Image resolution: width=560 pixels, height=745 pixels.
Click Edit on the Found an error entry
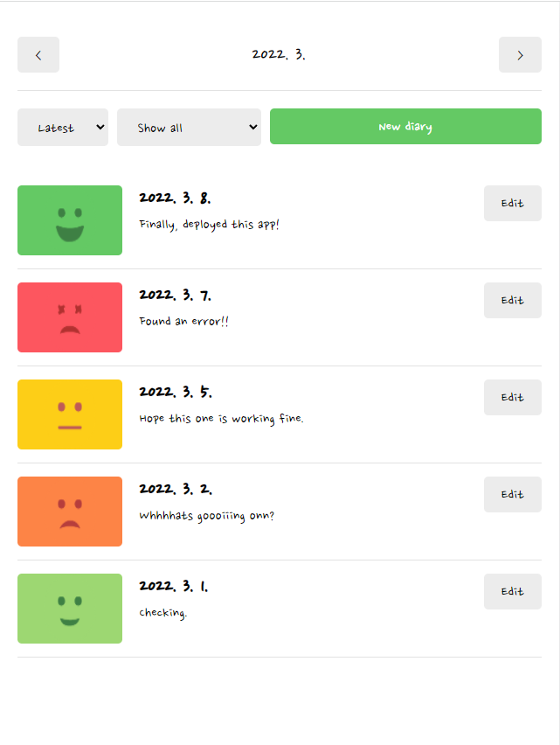[x=513, y=300]
